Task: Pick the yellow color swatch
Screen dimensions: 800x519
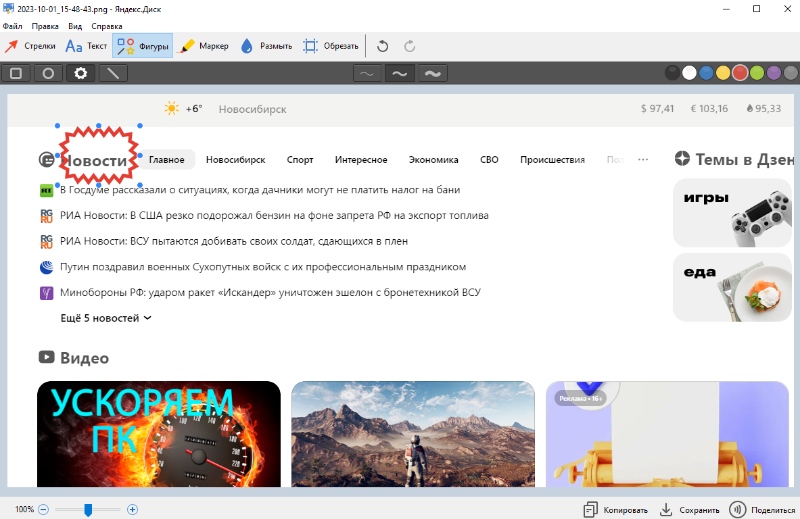Action: click(723, 73)
